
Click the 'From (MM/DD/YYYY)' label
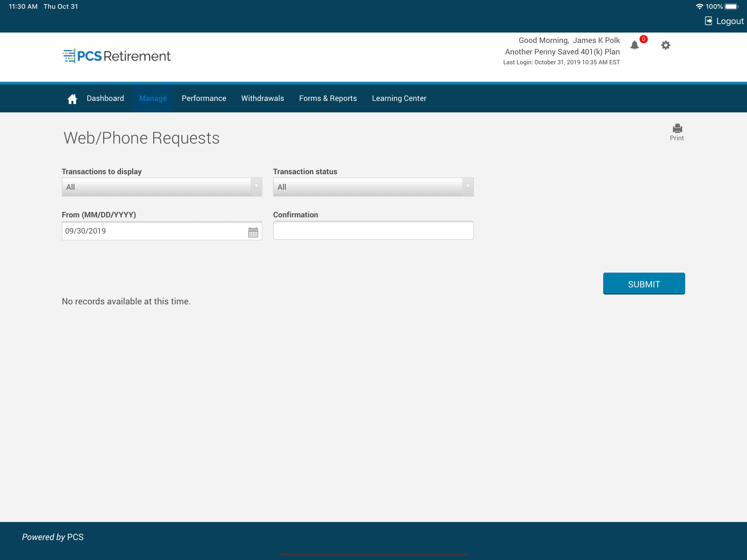pyautogui.click(x=99, y=215)
